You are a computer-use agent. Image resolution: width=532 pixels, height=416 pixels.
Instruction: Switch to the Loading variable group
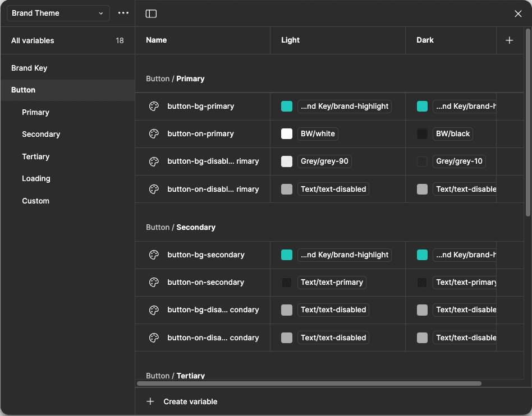click(36, 178)
